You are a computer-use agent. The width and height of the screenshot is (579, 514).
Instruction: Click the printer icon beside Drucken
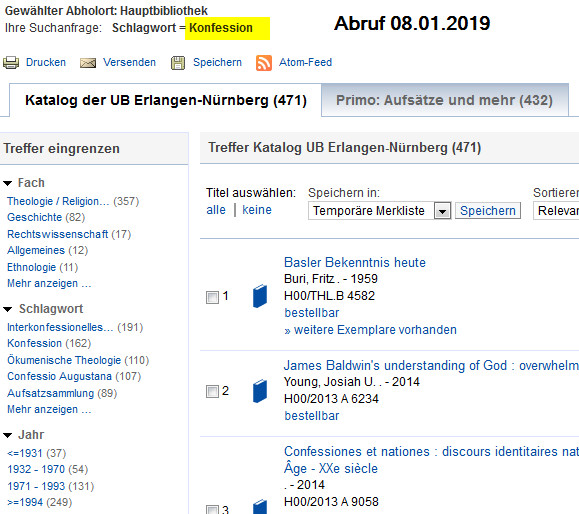point(11,62)
